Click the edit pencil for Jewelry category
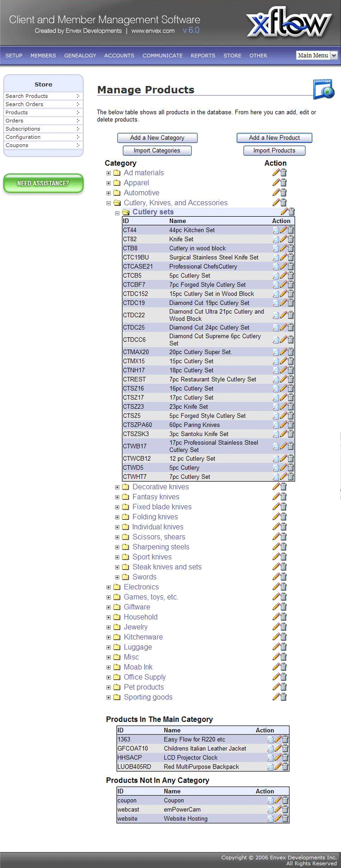The image size is (341, 868). pyautogui.click(x=276, y=627)
